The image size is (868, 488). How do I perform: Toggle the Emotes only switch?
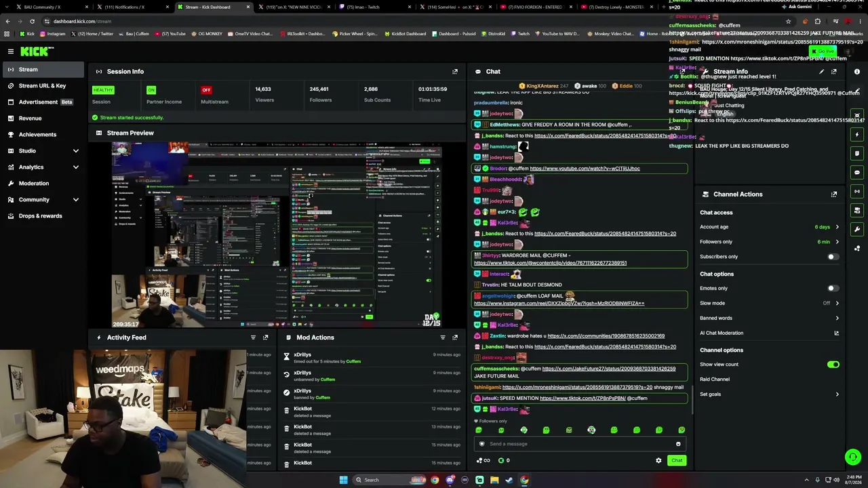[833, 289]
